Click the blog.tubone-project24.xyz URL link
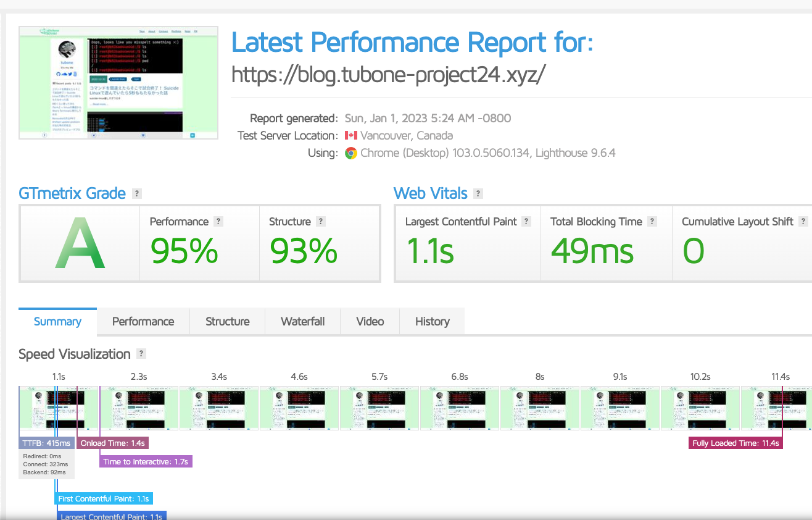The width and height of the screenshot is (812, 520). (x=388, y=75)
